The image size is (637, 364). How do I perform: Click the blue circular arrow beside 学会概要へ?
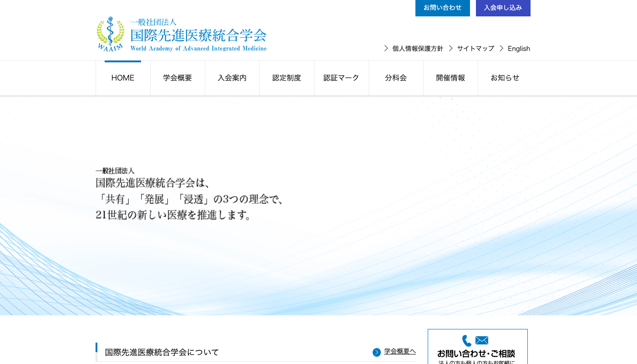[x=376, y=352]
